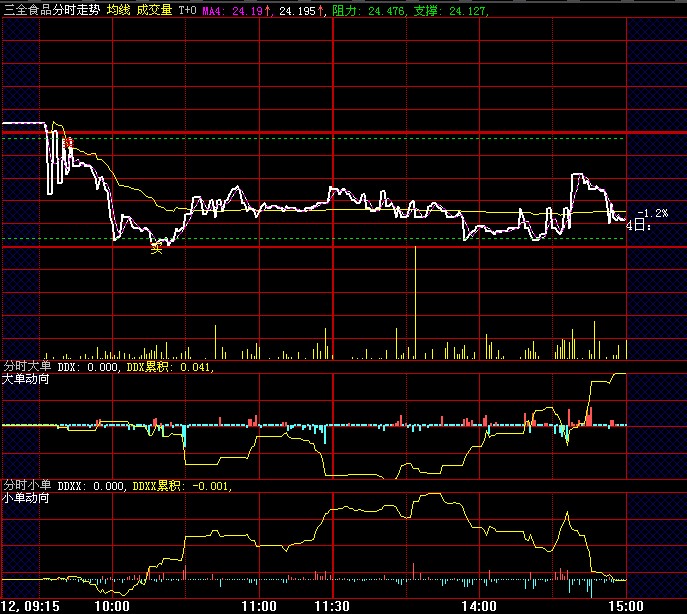Click the 11:30 time axis label
This screenshot has width=687, height=614.
332,607
